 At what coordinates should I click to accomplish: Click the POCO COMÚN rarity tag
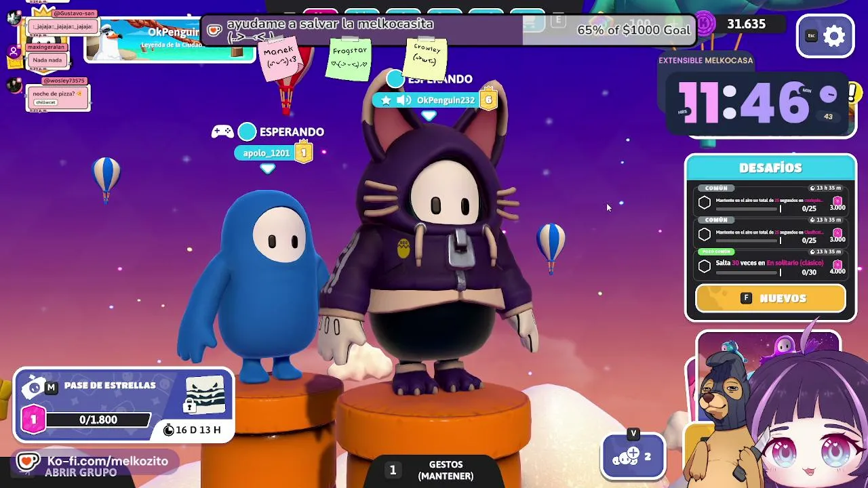717,251
